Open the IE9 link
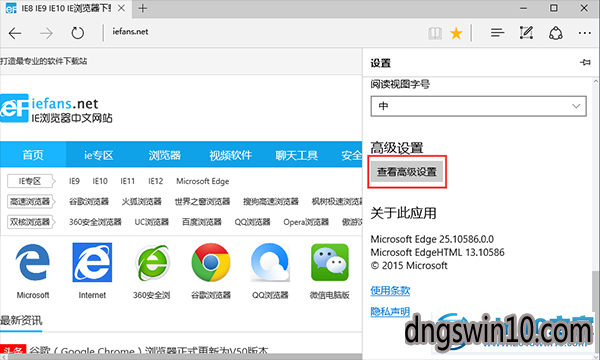Viewport: 600px width, 360px height. coord(74,181)
